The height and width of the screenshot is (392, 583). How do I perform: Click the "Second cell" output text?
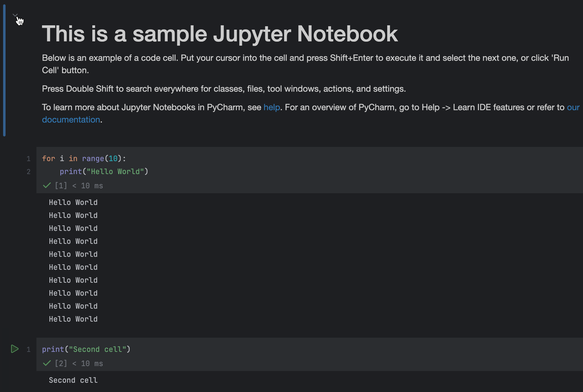[73, 380]
